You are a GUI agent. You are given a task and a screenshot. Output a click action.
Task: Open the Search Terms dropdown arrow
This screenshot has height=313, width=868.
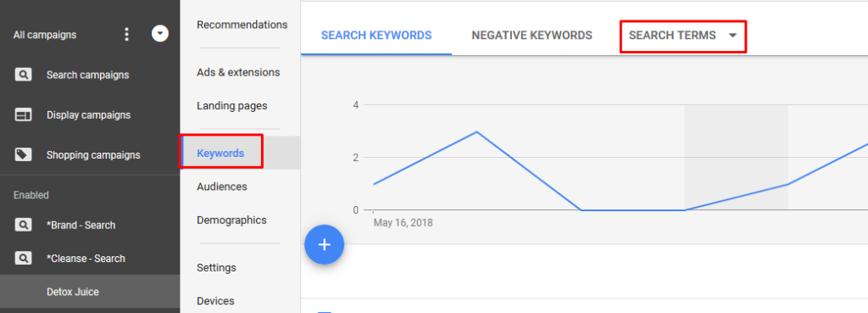click(x=732, y=36)
